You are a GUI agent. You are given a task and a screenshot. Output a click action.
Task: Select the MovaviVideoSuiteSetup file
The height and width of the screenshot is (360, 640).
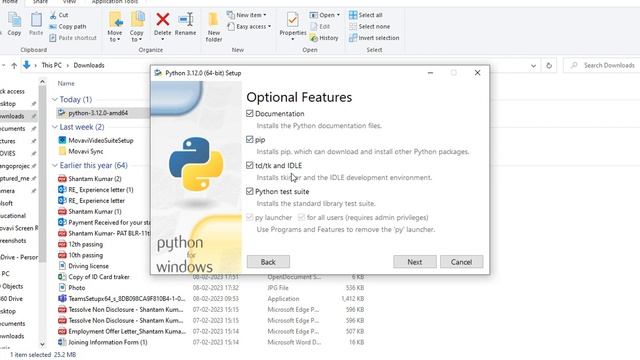(x=101, y=140)
